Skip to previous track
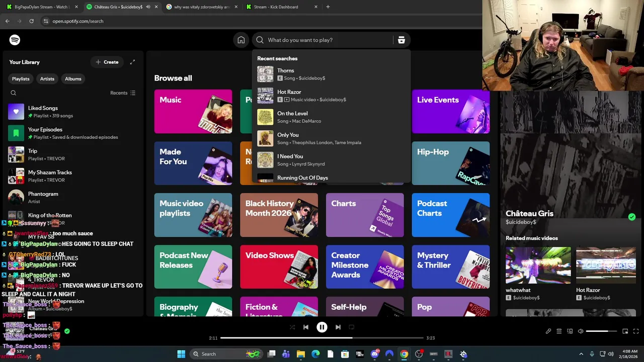Image resolution: width=644 pixels, height=362 pixels. point(305,327)
